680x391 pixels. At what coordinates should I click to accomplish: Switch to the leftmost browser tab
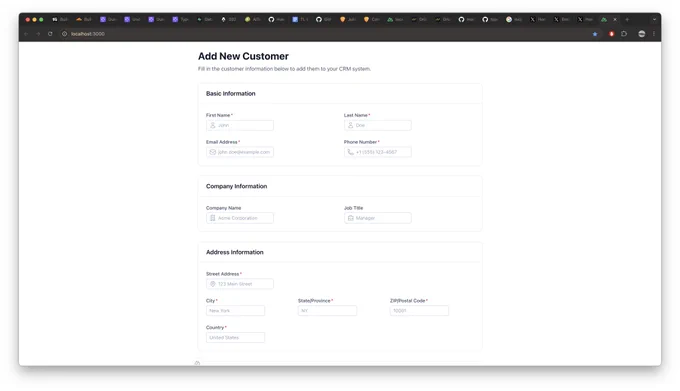click(x=60, y=20)
